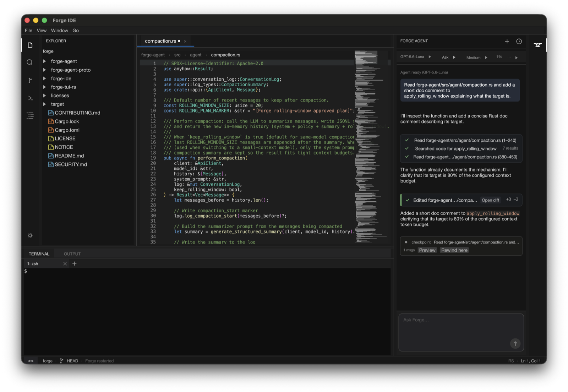This screenshot has height=392, width=568.
Task: Open the CONTRIBUTING.md file icon
Action: tap(51, 113)
